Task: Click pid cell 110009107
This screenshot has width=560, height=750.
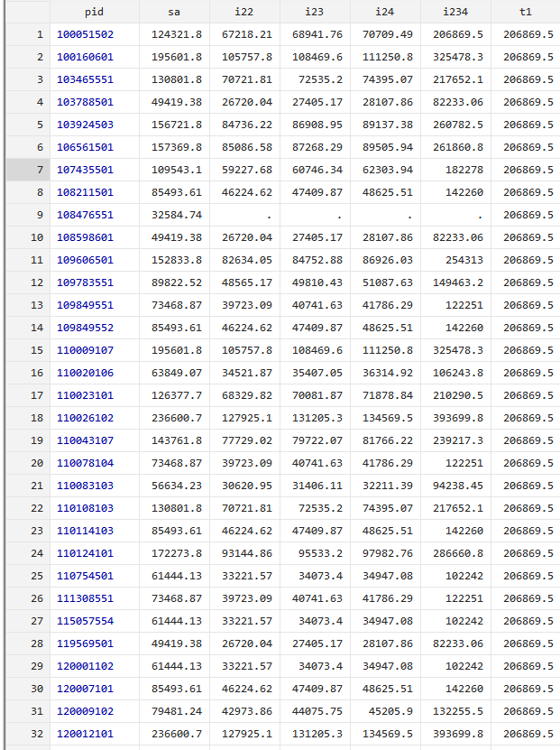Action: [94, 350]
